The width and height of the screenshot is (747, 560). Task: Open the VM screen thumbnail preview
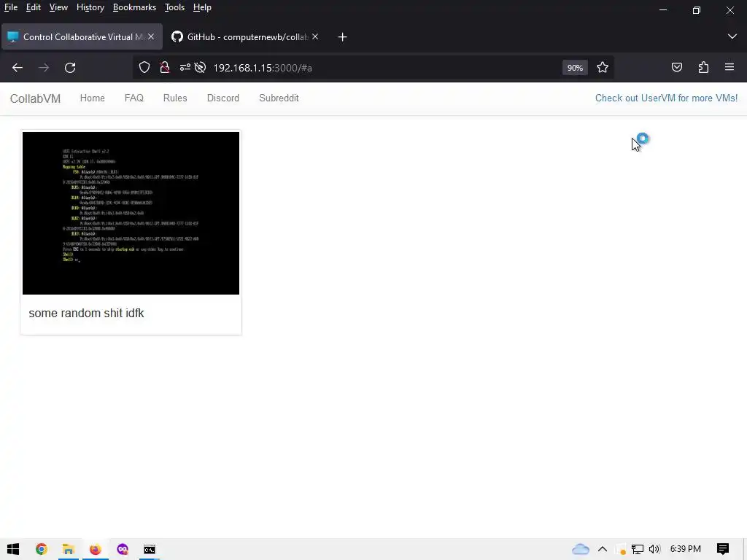tap(131, 214)
